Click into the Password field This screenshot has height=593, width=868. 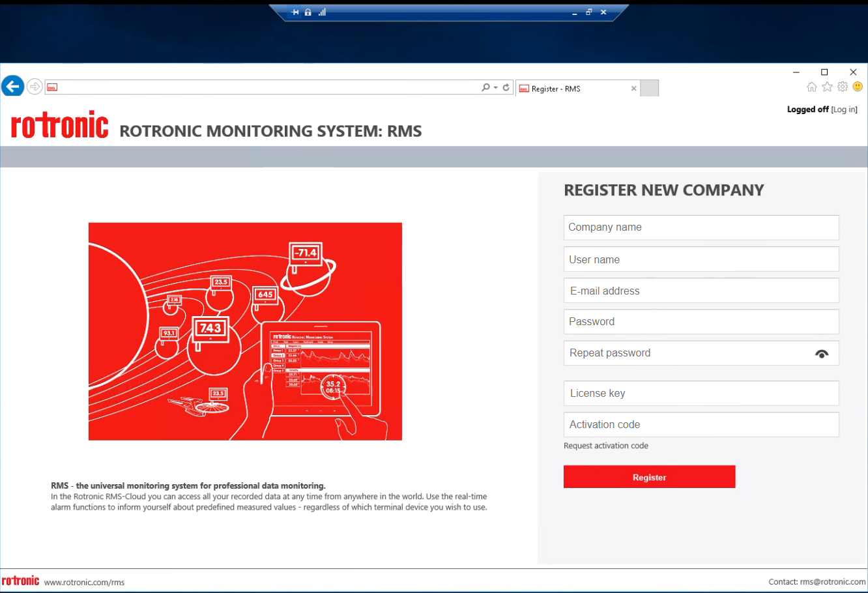point(701,322)
